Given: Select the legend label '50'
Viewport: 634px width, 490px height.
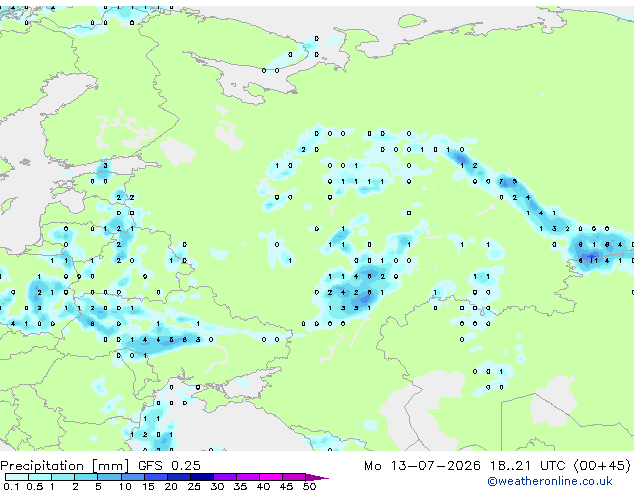Looking at the screenshot, I should [309, 486].
